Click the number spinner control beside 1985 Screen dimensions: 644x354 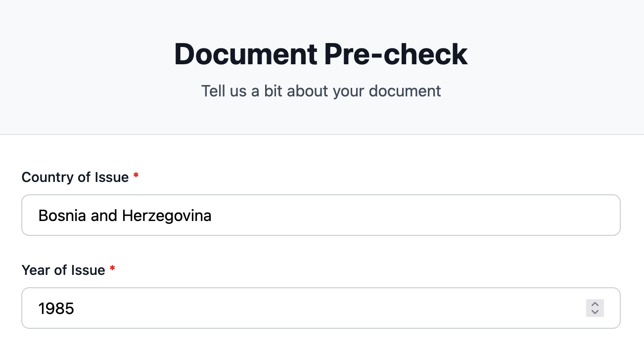coord(595,308)
